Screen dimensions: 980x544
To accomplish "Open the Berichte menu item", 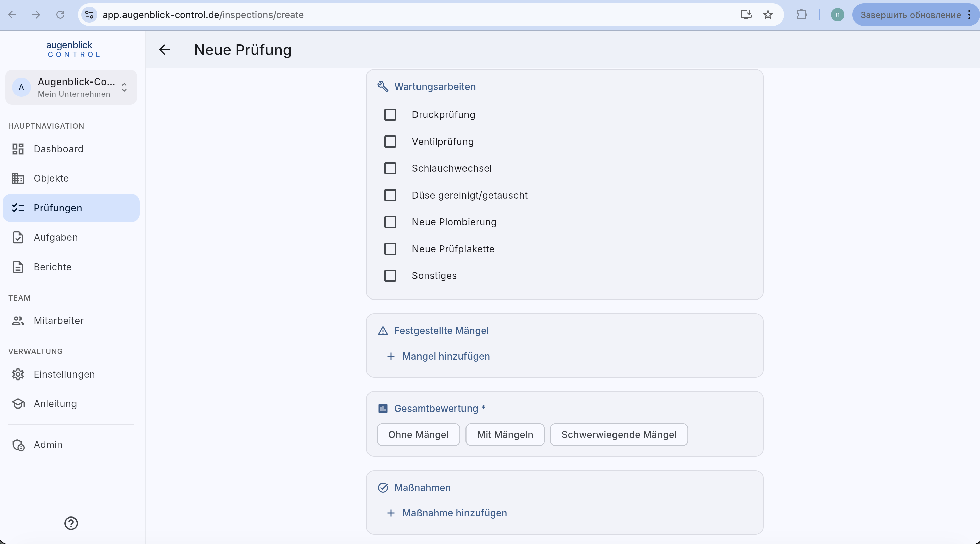I will (71, 267).
